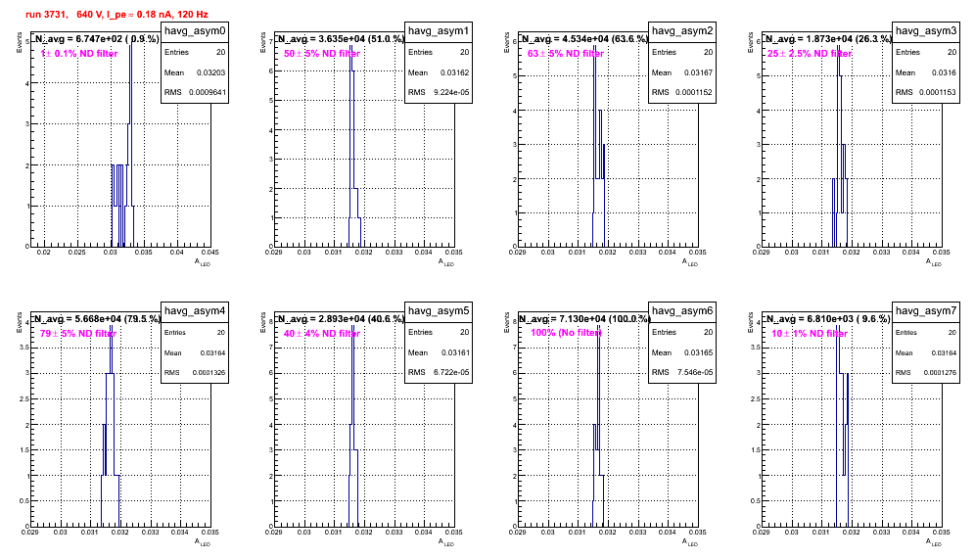Click the histogram peak in havg_asym3 plot
This screenshot has width=975, height=560.
[838, 47]
